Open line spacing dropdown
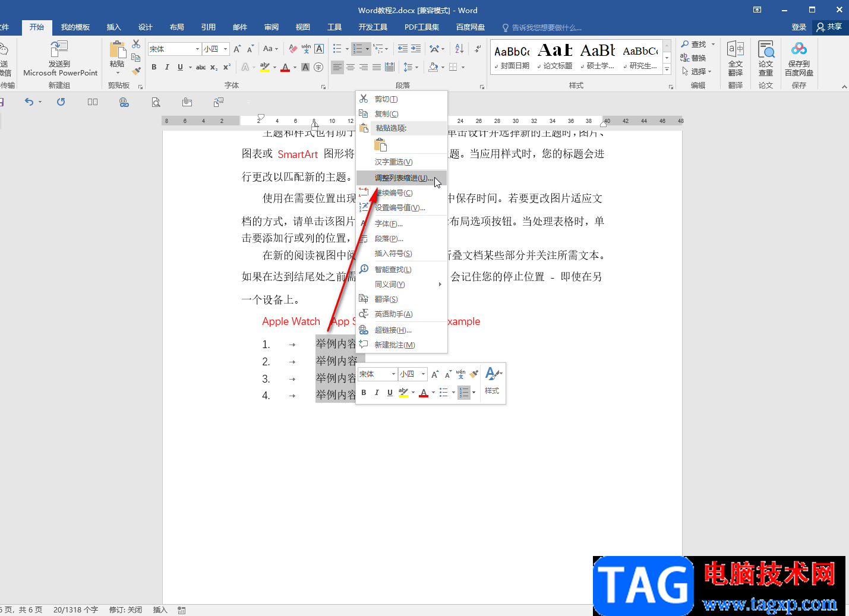This screenshot has height=616, width=849. point(411,67)
